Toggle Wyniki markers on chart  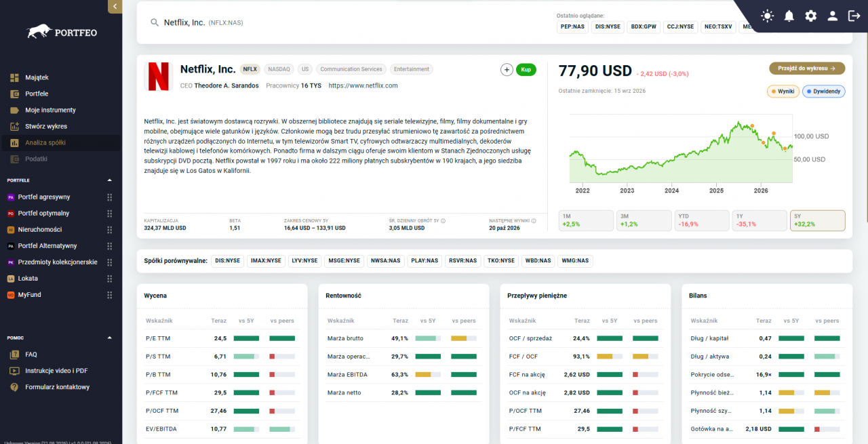pos(783,91)
